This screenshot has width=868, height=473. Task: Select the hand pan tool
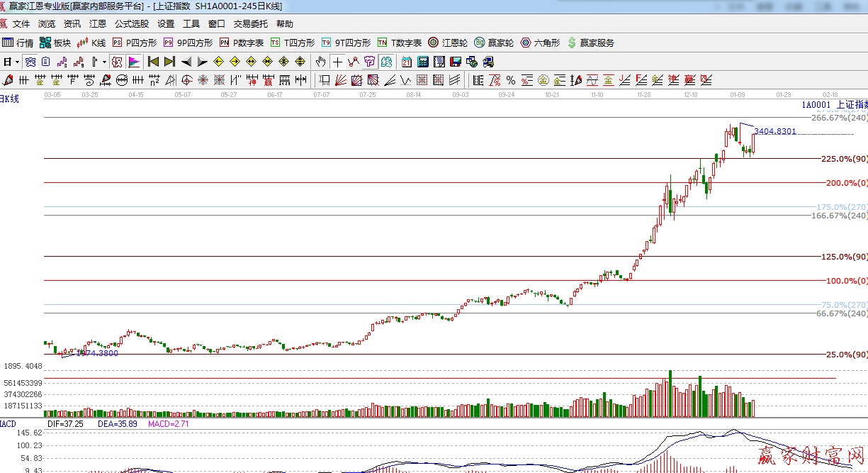click(x=320, y=62)
